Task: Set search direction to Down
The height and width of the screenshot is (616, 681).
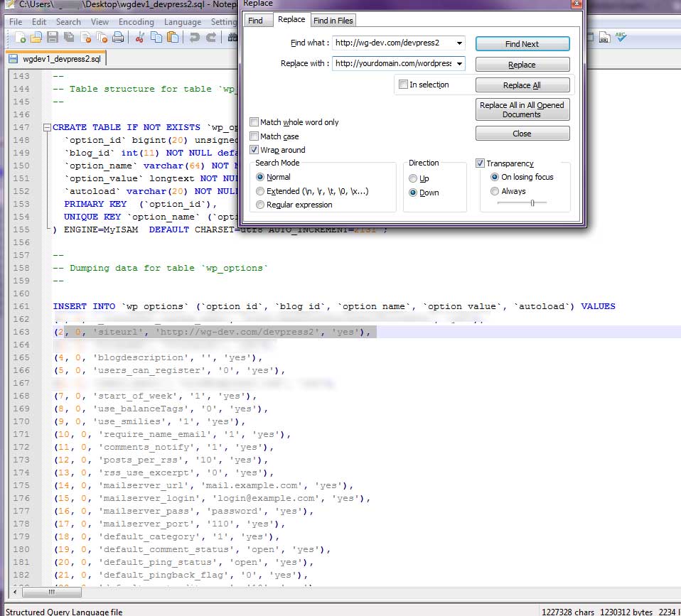Action: [413, 193]
